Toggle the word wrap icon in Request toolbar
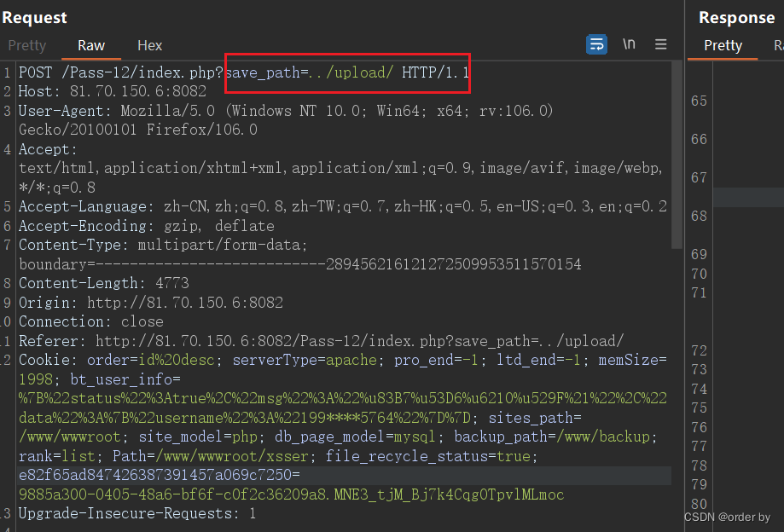The width and height of the screenshot is (784, 532). [x=595, y=43]
